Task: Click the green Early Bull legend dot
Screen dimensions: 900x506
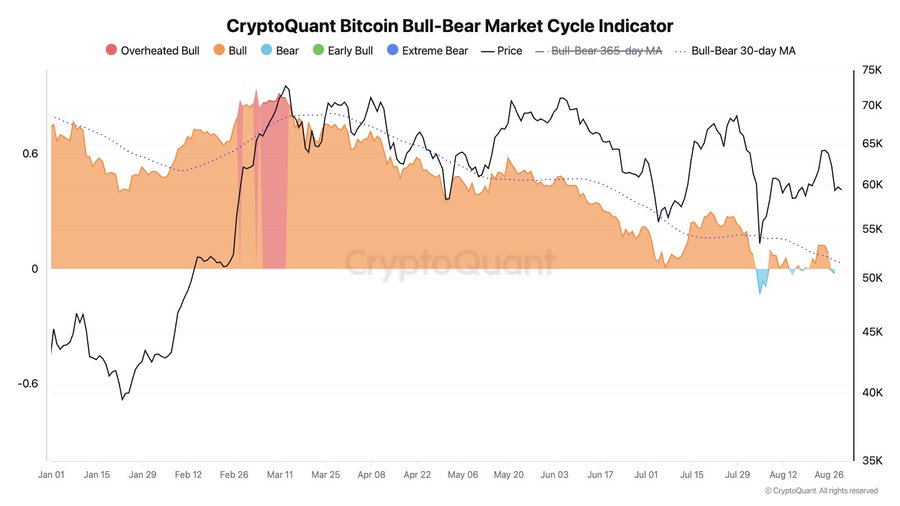Action: point(319,50)
